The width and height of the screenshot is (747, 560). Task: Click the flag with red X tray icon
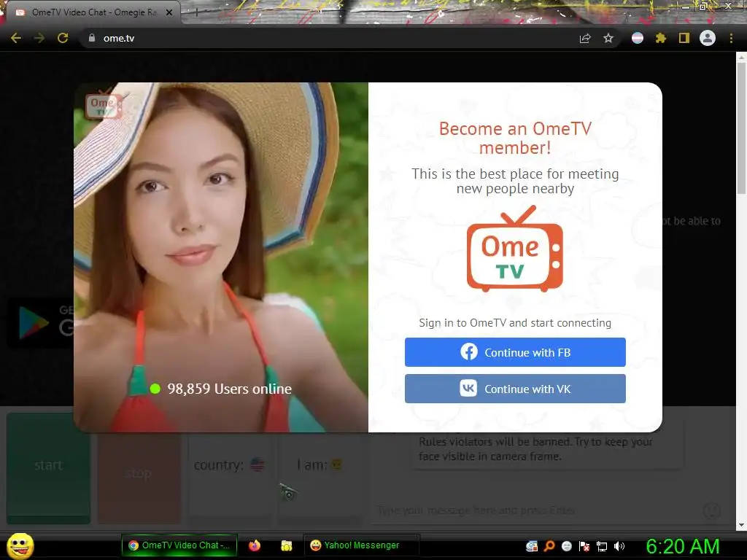point(584,546)
